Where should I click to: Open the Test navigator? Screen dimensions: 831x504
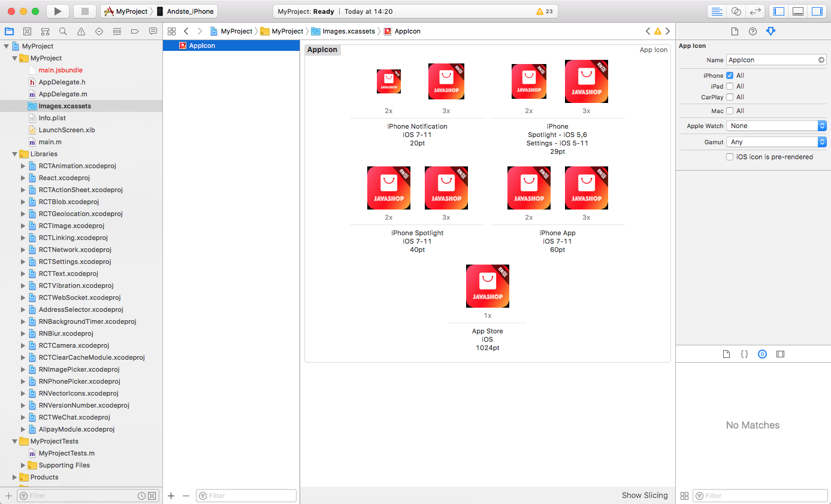[x=99, y=31]
